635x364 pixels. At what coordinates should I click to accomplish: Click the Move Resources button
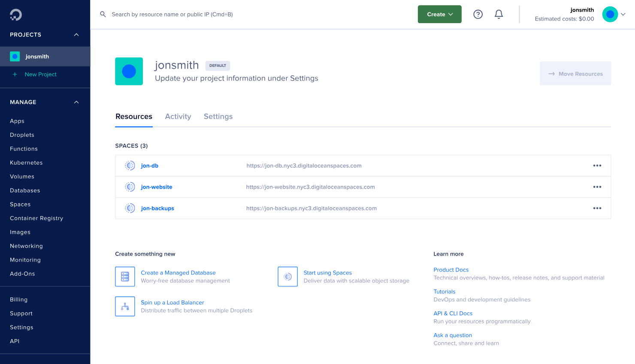coord(575,73)
